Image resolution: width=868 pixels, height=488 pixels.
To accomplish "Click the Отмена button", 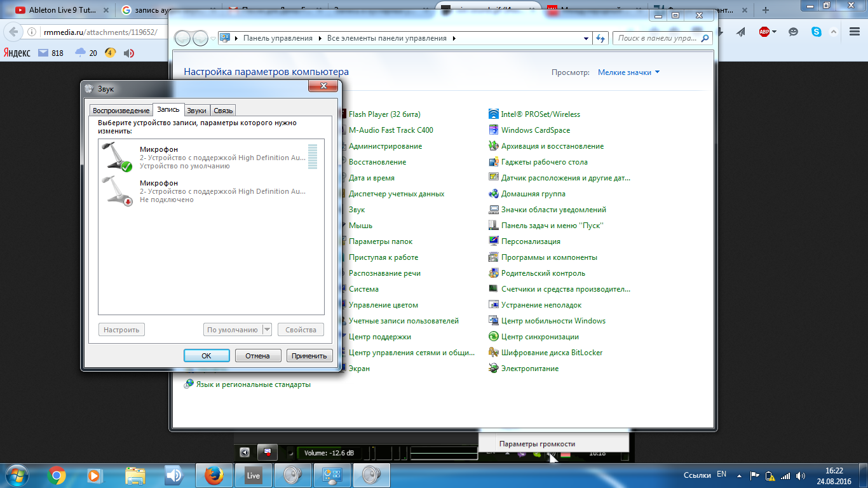I will click(x=258, y=356).
